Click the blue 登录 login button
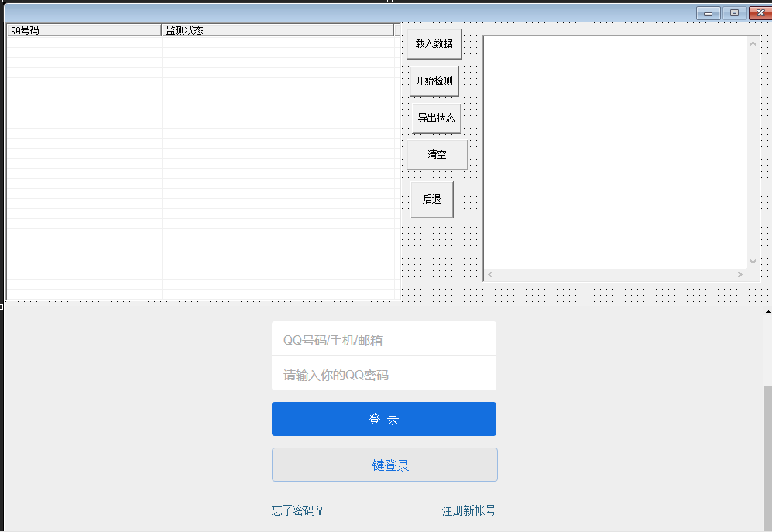The width and height of the screenshot is (772, 532). (x=384, y=418)
